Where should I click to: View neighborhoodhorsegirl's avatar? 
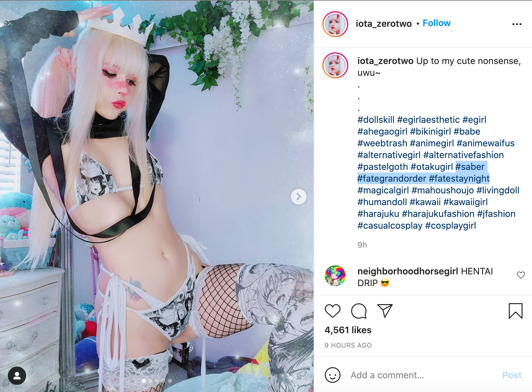pyautogui.click(x=335, y=276)
